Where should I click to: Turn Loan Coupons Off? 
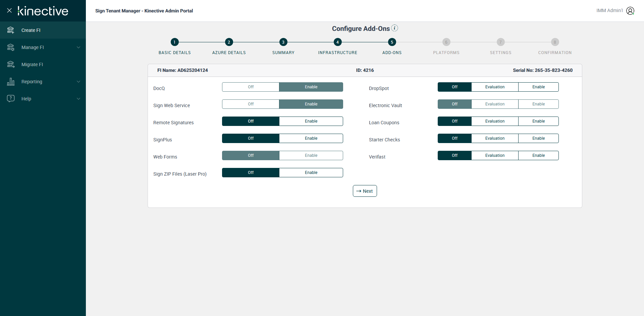(x=454, y=121)
